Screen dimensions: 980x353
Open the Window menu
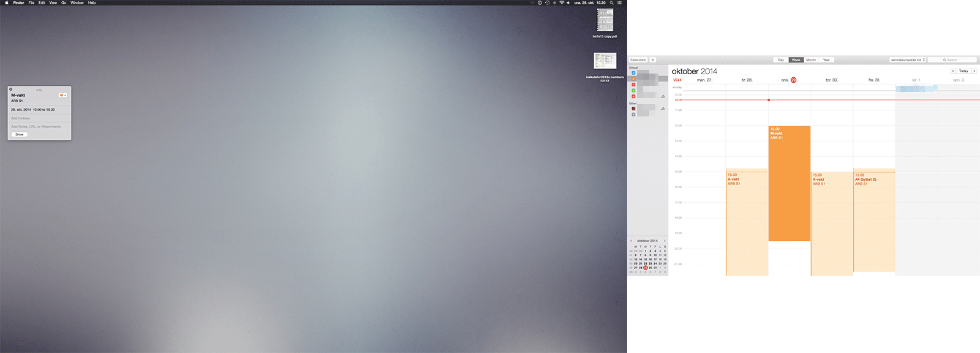click(x=77, y=2)
